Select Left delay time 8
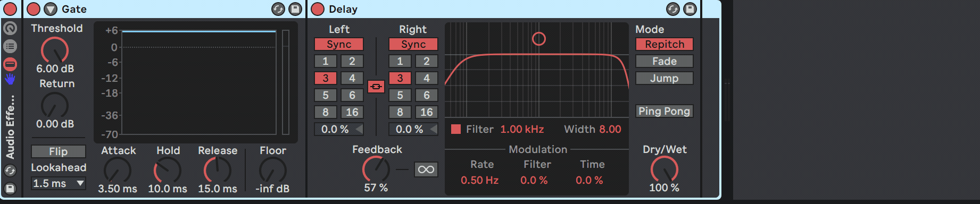This screenshot has height=204, width=980. coord(326,112)
